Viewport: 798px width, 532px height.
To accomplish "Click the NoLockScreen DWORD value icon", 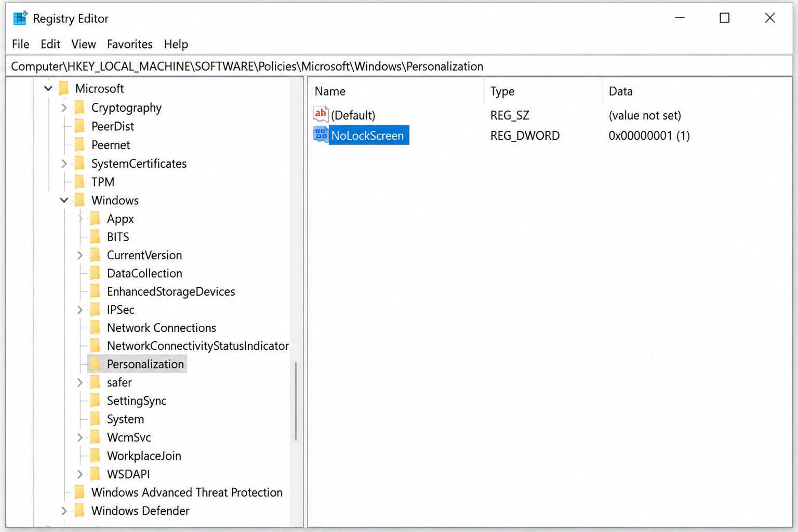I will tap(321, 135).
